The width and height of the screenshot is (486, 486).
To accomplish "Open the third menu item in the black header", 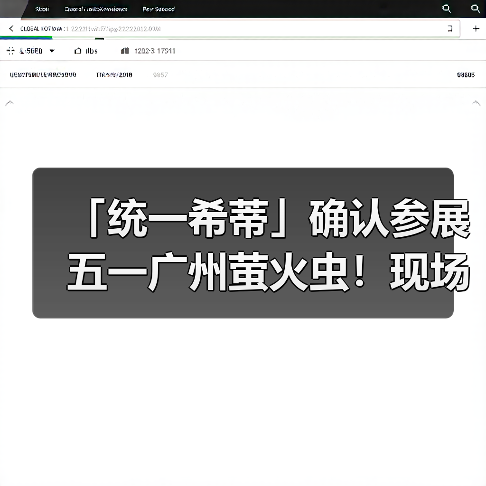I will pos(159,9).
